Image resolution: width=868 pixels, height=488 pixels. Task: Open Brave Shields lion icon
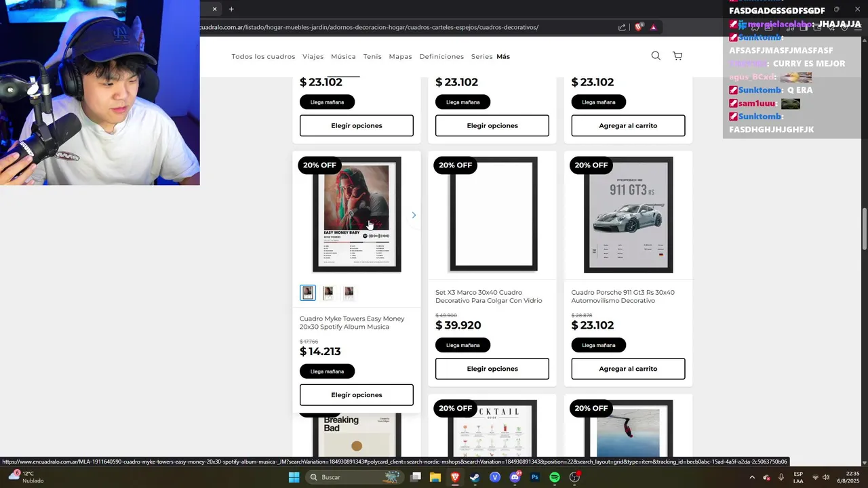coord(639,27)
